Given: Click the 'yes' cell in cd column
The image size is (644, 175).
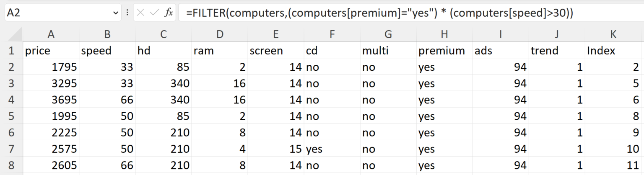Looking at the screenshot, I should pyautogui.click(x=332, y=149).
